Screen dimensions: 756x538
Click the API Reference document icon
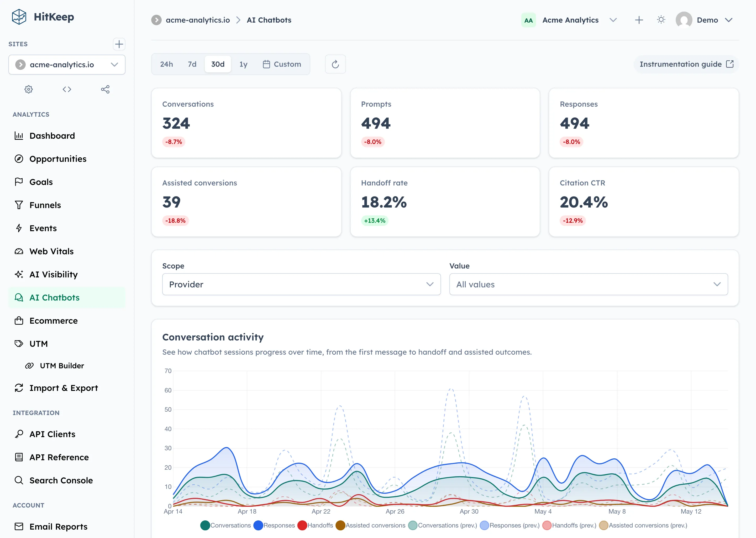pos(19,457)
